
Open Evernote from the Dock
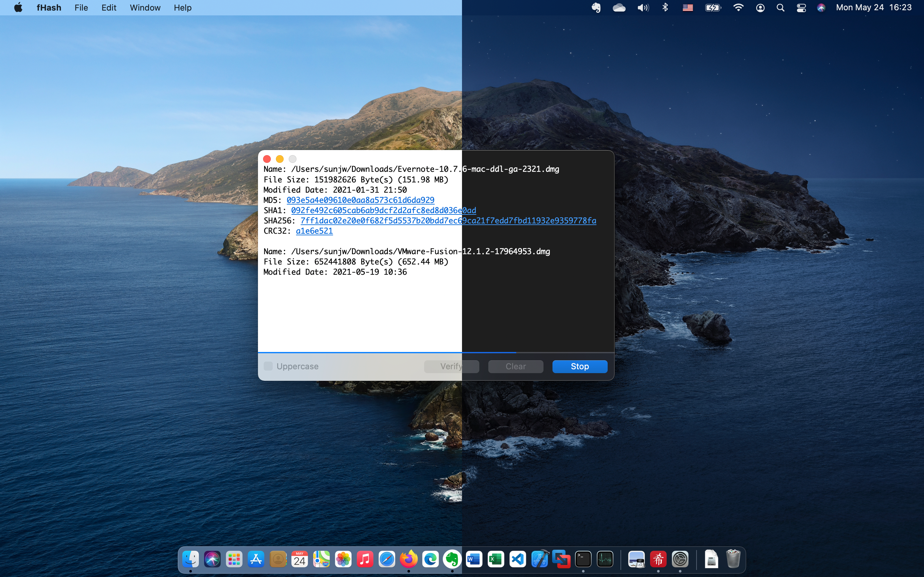pos(452,559)
